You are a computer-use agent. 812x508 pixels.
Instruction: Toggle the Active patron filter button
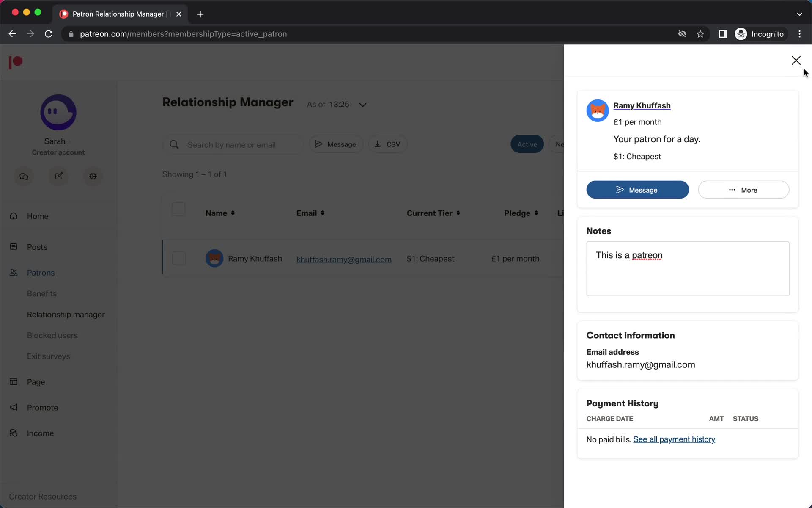(x=526, y=144)
